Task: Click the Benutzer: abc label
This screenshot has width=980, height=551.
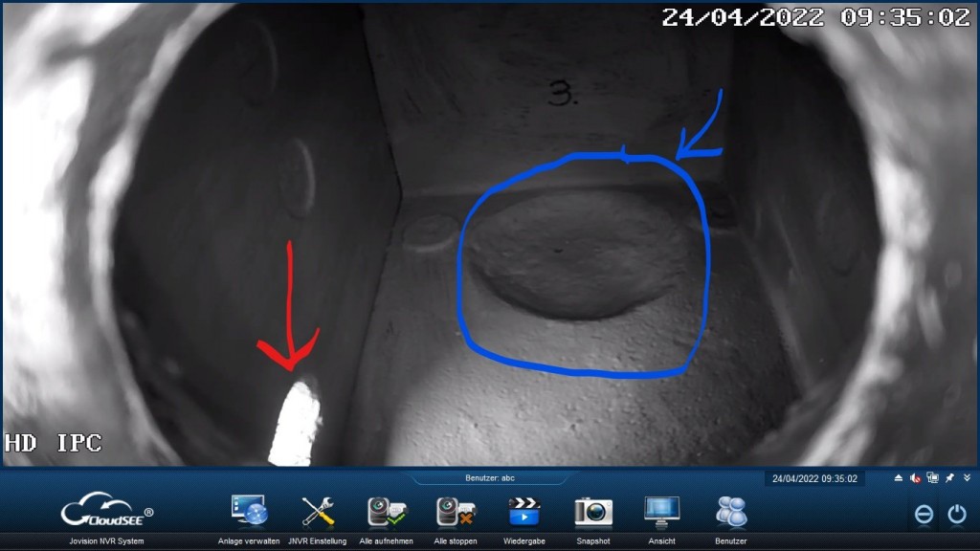Action: [489, 477]
